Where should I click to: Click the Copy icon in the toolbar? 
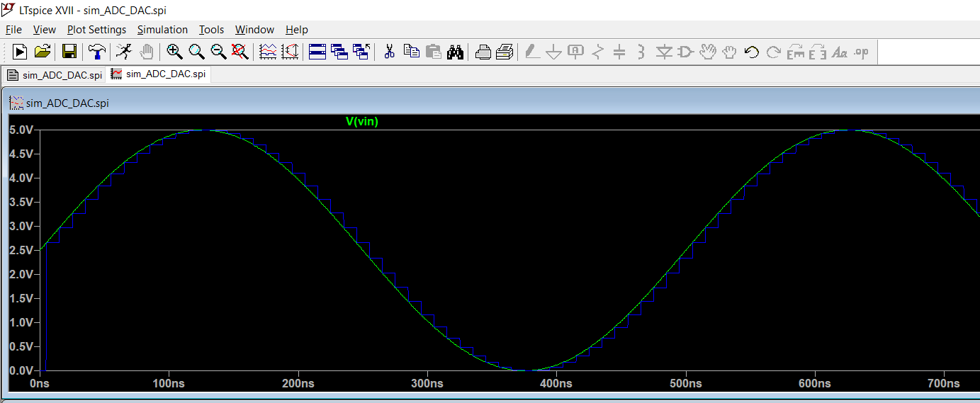coord(411,52)
